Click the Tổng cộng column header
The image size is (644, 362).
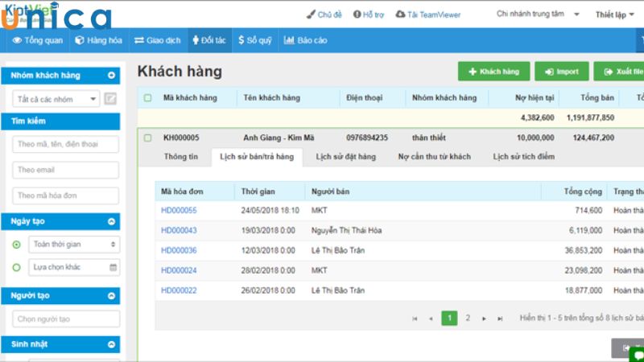tap(583, 191)
